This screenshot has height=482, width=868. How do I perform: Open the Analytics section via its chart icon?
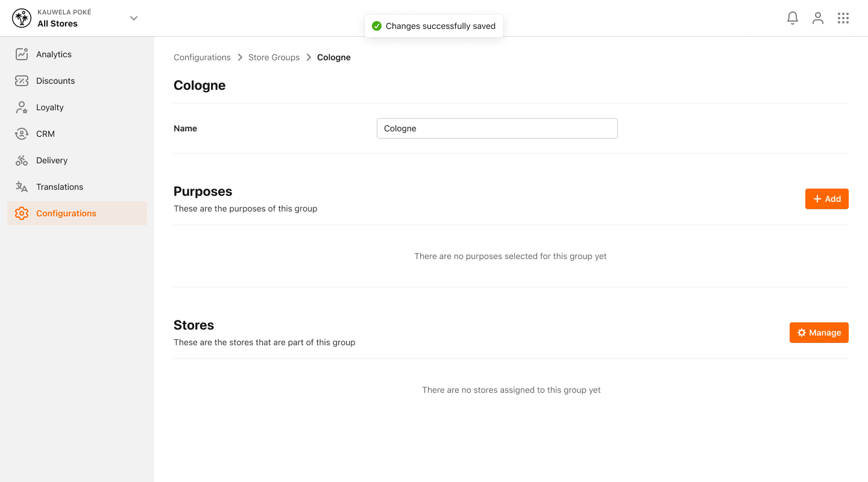coord(22,54)
